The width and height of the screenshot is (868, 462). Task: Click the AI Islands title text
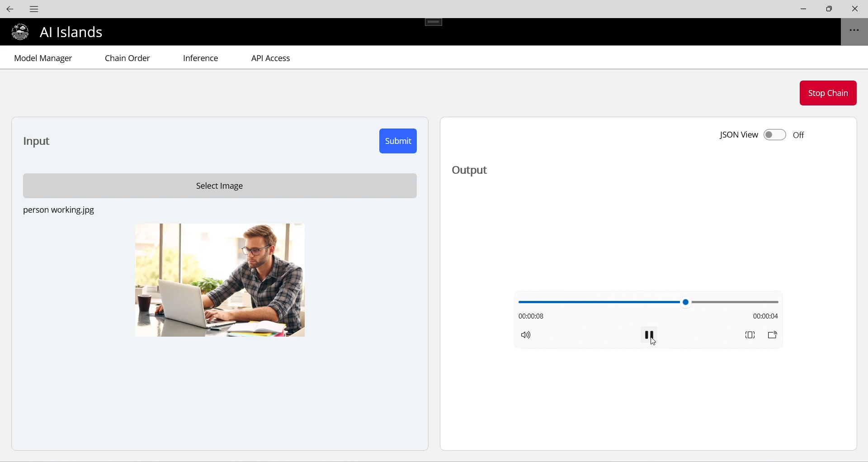[71, 32]
